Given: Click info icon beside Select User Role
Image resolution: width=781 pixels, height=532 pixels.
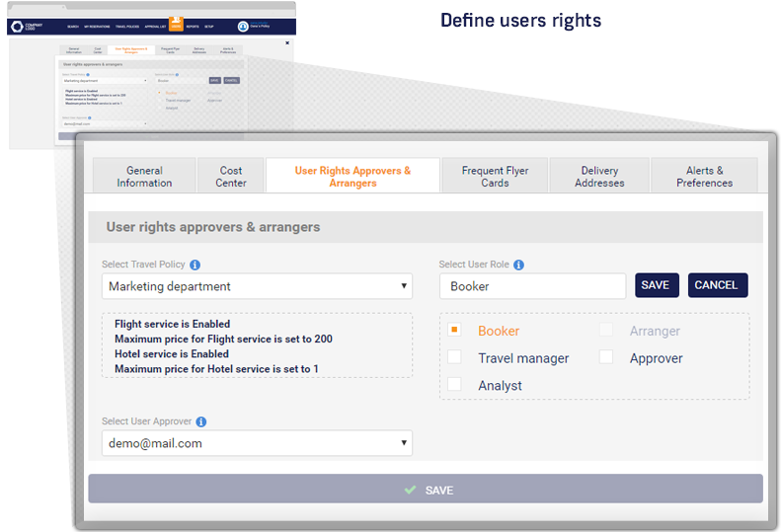Looking at the screenshot, I should click(x=519, y=266).
